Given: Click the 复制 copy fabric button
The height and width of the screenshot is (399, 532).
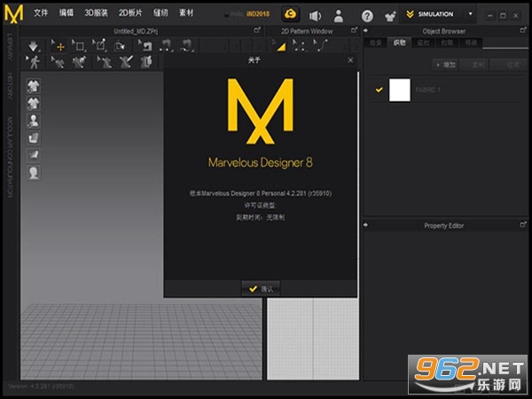Looking at the screenshot, I should click(474, 65).
